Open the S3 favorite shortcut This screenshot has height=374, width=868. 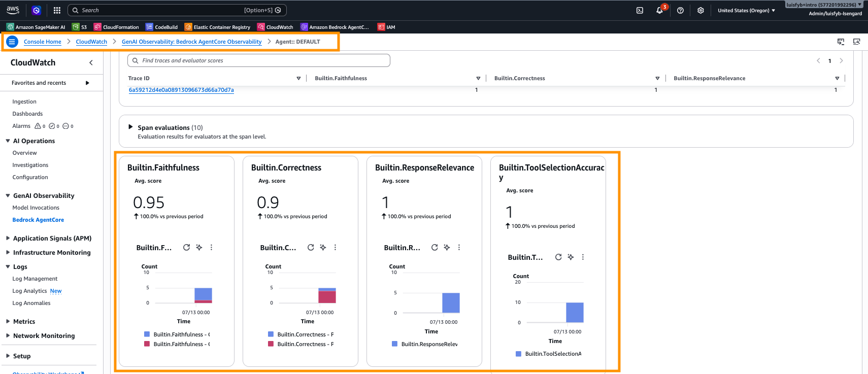click(x=80, y=27)
